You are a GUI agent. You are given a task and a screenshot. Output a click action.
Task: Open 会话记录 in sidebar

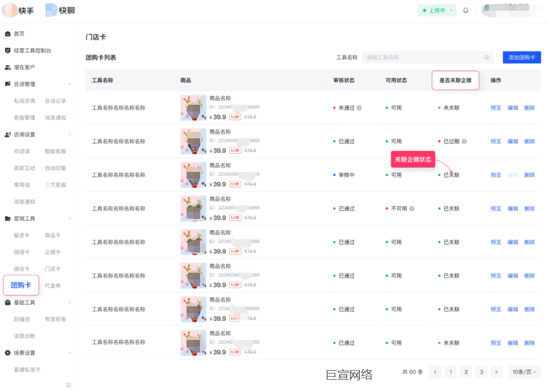(55, 101)
